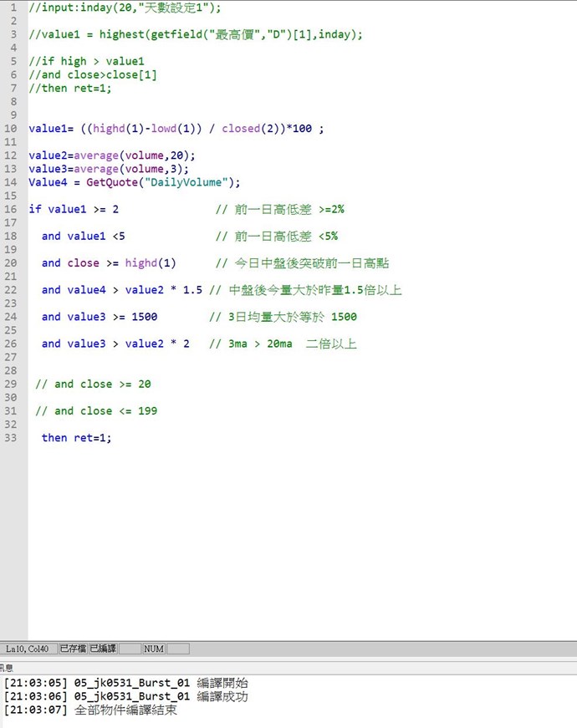This screenshot has height=728, width=577.
Task: Click line number 10 in the gutter
Action: 11,129
